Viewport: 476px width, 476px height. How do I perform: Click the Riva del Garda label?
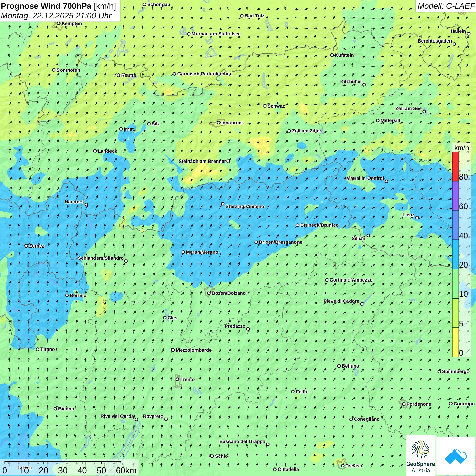(117, 416)
